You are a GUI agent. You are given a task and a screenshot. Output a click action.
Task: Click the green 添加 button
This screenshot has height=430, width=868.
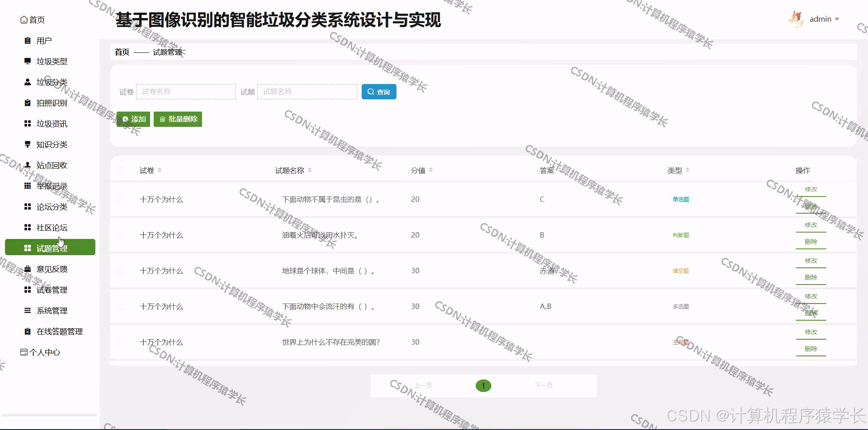[133, 119]
